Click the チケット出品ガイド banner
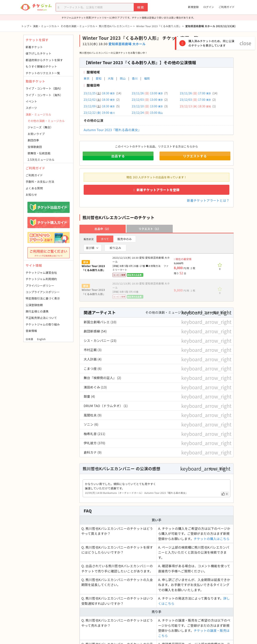 [x=49, y=207]
